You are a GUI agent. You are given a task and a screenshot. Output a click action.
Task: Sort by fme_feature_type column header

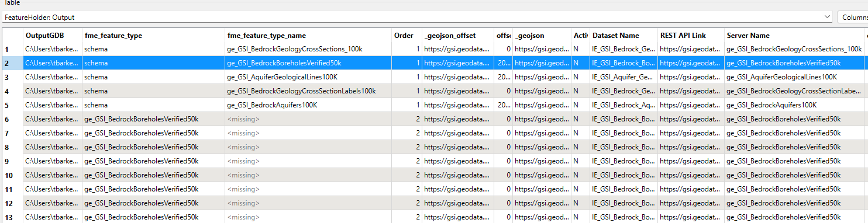153,36
